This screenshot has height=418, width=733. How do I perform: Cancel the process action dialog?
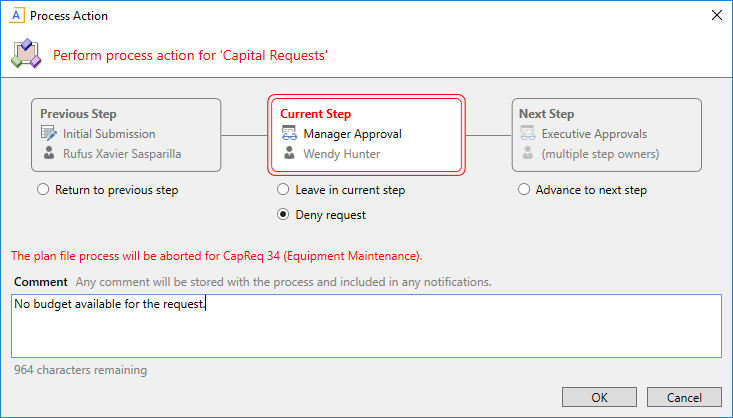click(x=684, y=397)
